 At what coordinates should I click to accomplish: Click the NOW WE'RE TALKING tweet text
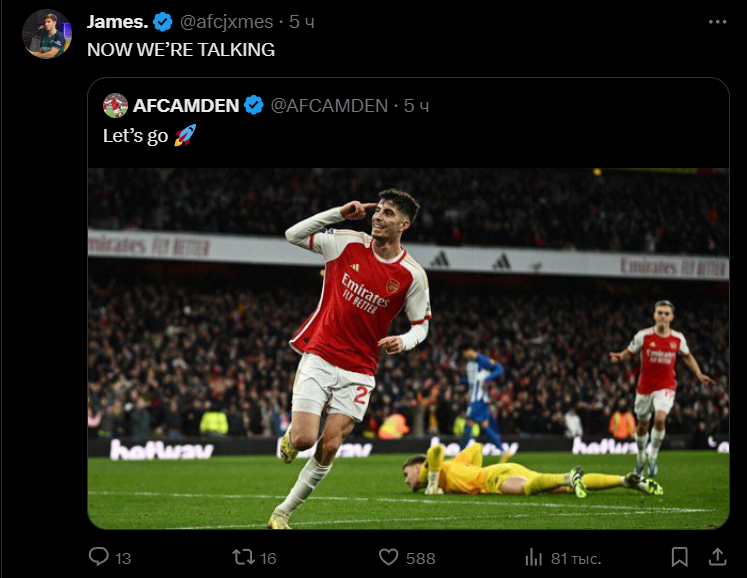181,49
